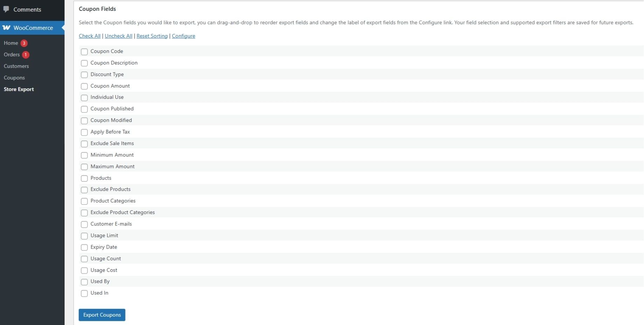Check the Expiry Date field
The image size is (644, 325).
pyautogui.click(x=84, y=248)
